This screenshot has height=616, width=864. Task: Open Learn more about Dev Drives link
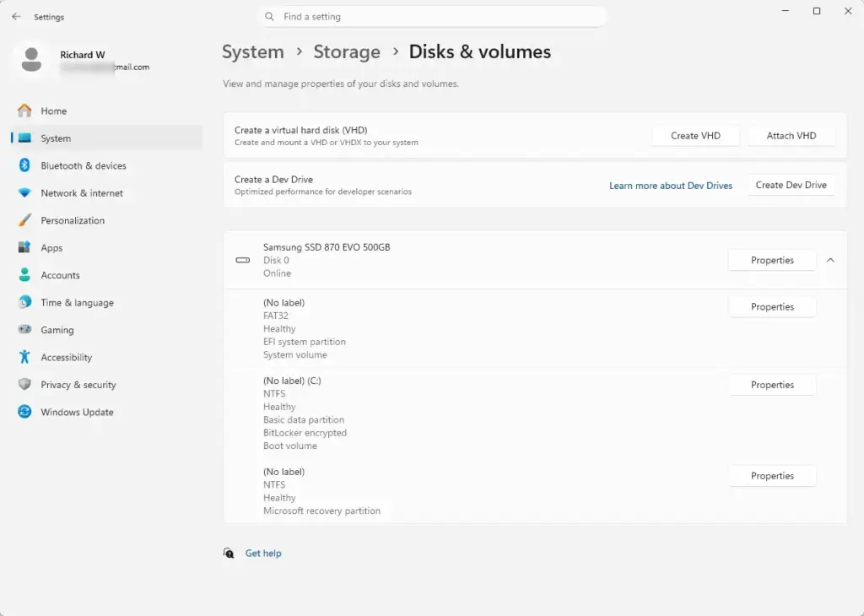pos(671,186)
